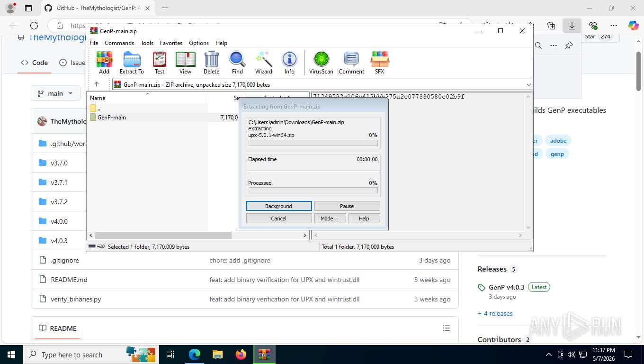Go up one level arrow in WinRAR

pyautogui.click(x=97, y=84)
